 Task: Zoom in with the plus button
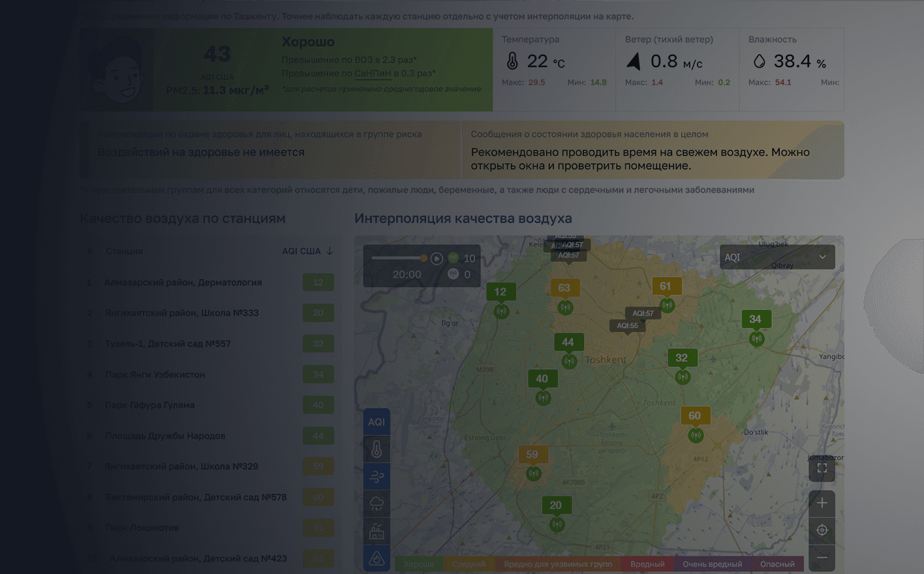coord(822,503)
